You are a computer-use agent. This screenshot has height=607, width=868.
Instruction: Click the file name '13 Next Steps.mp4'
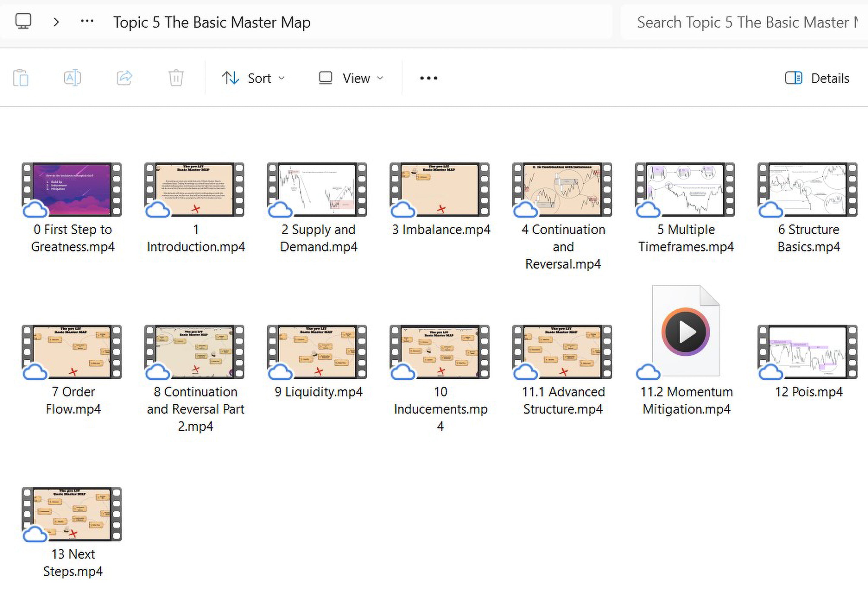[73, 563]
